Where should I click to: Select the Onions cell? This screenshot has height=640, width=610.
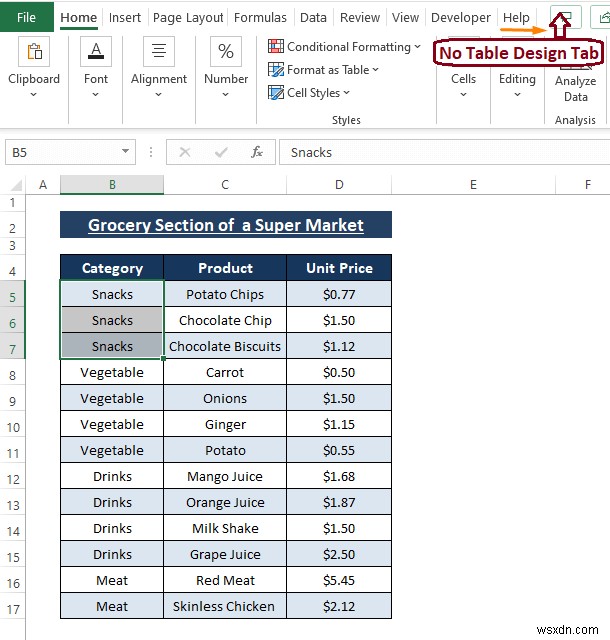click(225, 398)
